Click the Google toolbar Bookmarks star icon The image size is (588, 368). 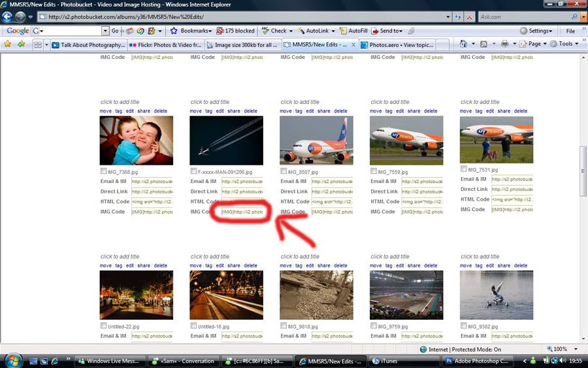[x=174, y=31]
